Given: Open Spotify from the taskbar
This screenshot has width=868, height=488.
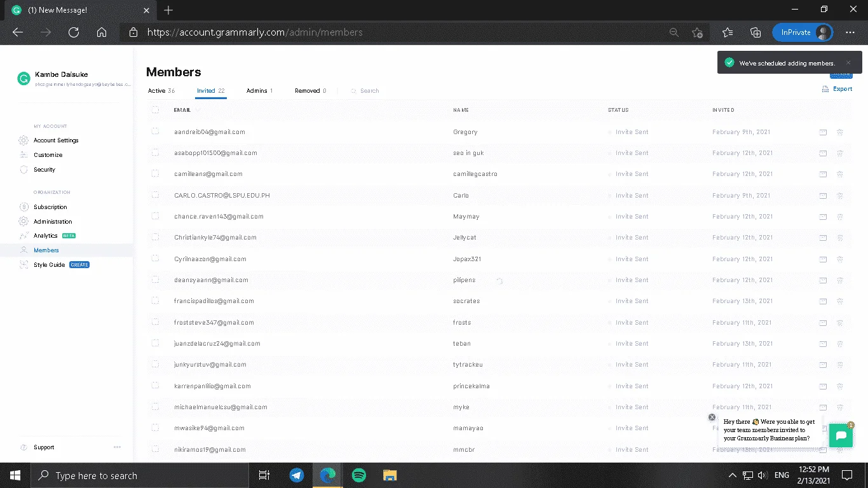Looking at the screenshot, I should point(358,475).
